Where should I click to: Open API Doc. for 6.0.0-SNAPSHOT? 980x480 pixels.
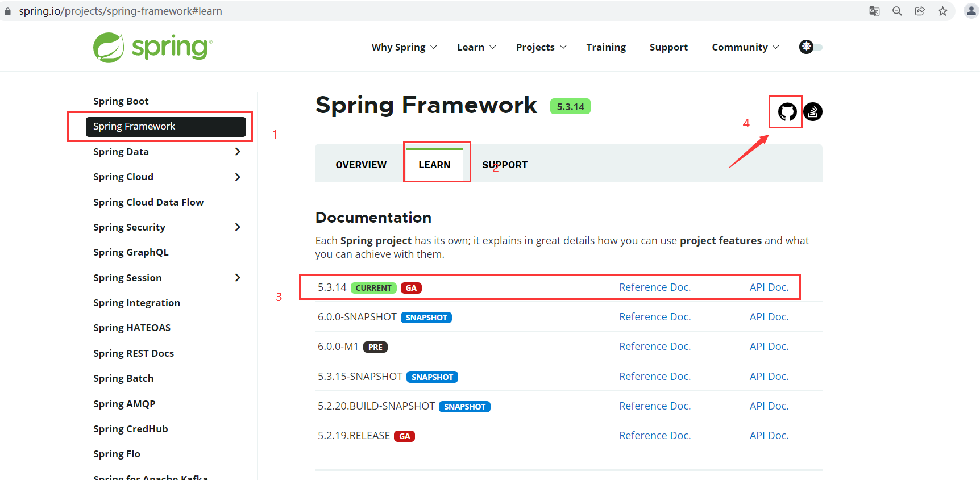coord(769,317)
